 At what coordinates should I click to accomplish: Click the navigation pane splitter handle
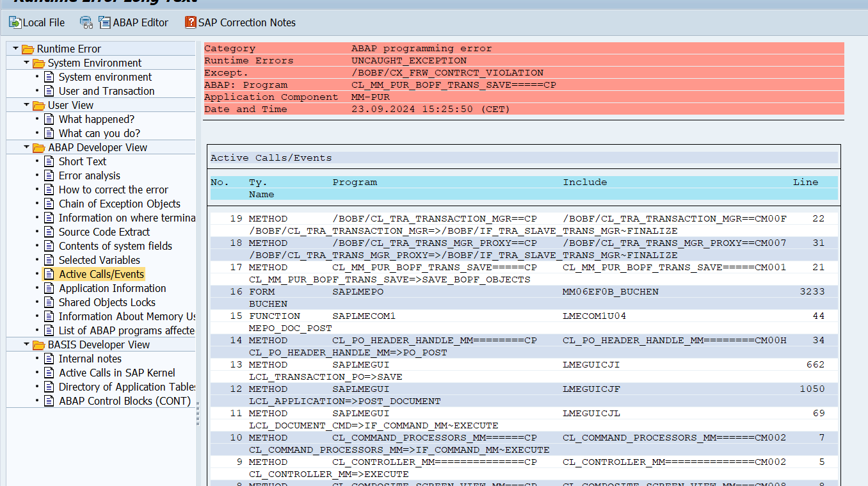click(x=198, y=413)
